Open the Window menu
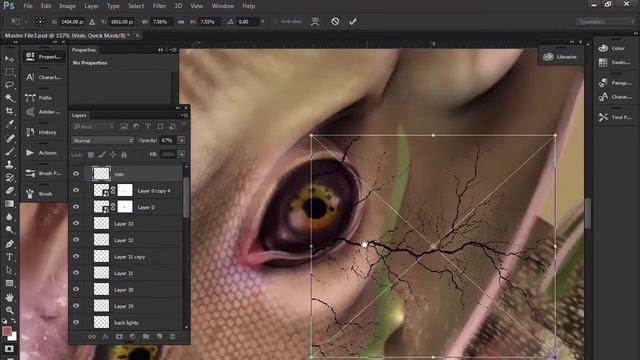This screenshot has width=640, height=360. (x=222, y=6)
